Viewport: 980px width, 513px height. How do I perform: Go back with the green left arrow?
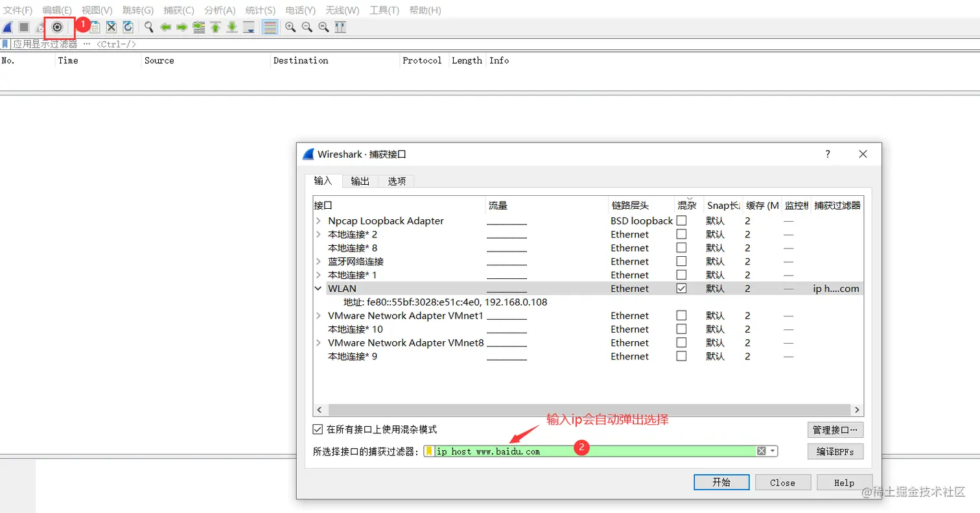[165, 27]
